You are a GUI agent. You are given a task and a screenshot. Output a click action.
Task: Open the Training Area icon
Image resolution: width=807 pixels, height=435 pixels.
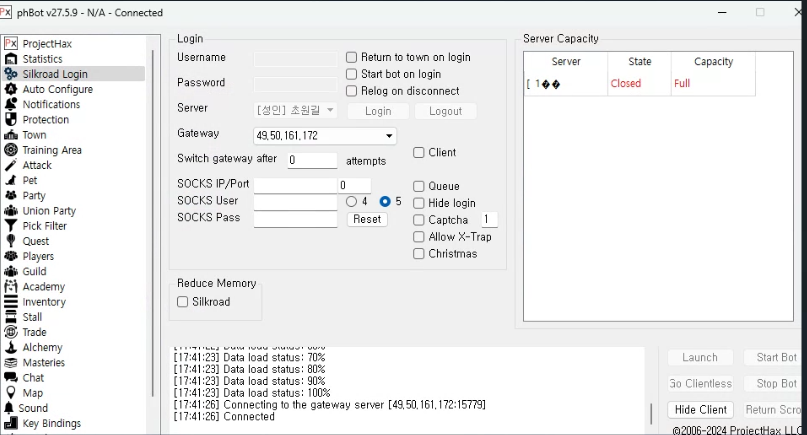click(x=11, y=150)
